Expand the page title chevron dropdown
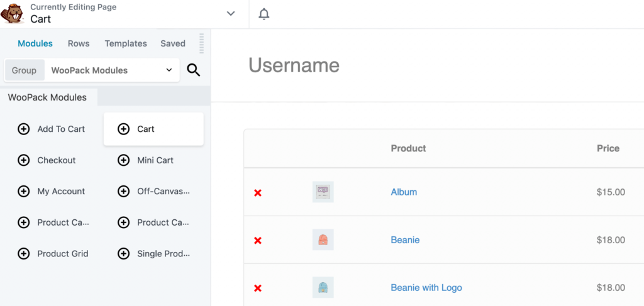Viewport: 644px width, 306px height. [x=231, y=14]
